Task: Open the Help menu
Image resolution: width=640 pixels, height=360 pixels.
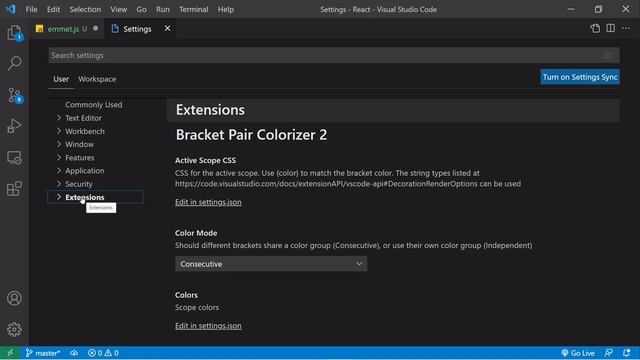Action: [226, 9]
